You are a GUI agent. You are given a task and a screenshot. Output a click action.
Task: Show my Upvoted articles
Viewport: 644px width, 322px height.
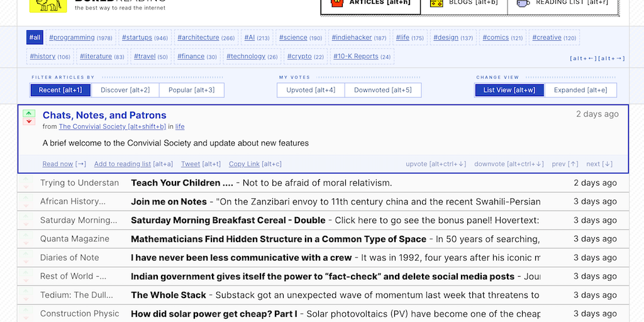311,90
